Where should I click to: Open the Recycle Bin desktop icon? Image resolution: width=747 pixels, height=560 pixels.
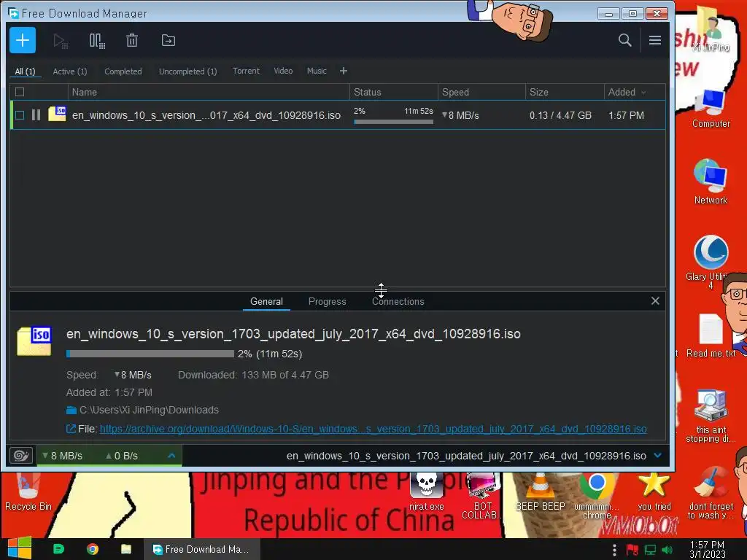[28, 491]
